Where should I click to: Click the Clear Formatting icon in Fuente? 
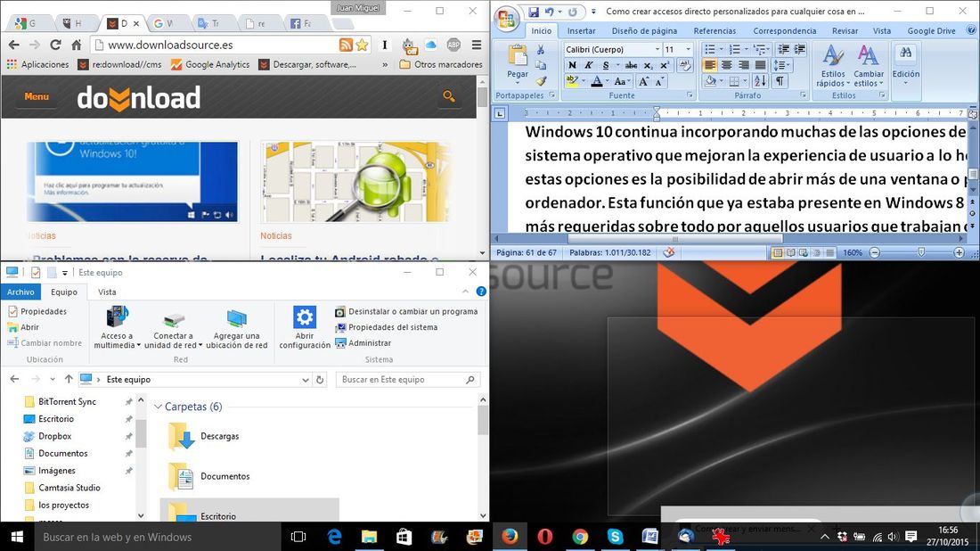[x=684, y=65]
